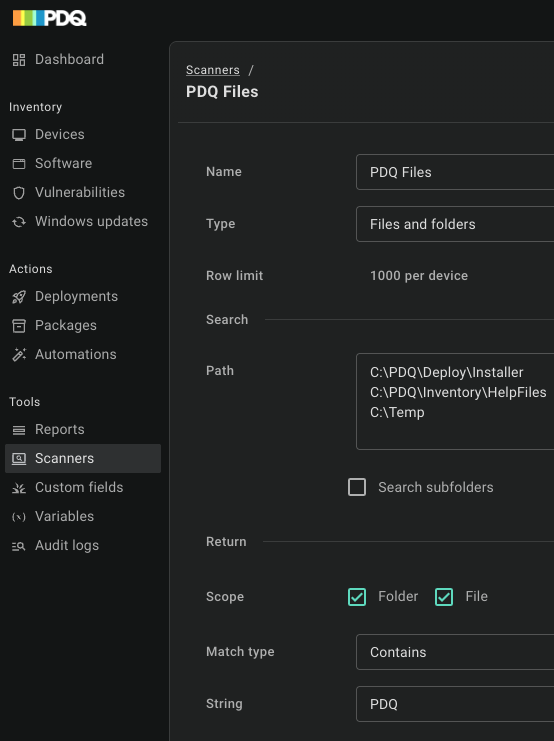Follow the Scanners breadcrumb link
The image size is (554, 741).
(x=213, y=70)
